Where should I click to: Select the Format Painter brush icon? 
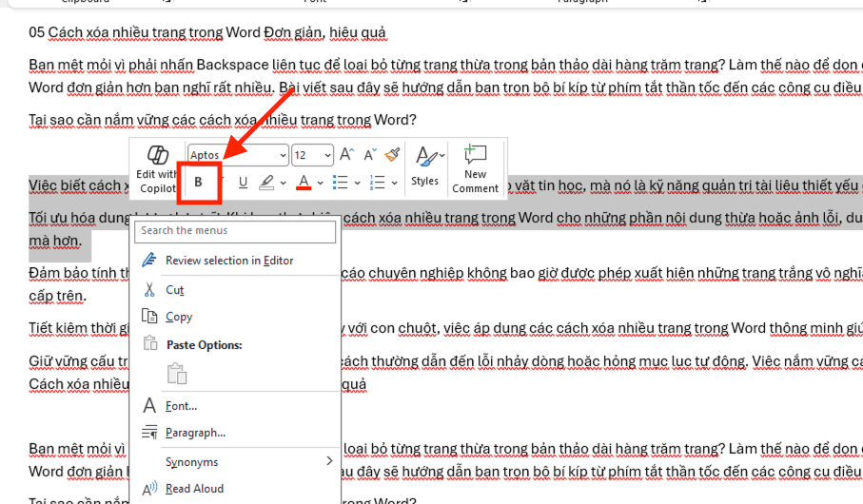click(x=392, y=155)
